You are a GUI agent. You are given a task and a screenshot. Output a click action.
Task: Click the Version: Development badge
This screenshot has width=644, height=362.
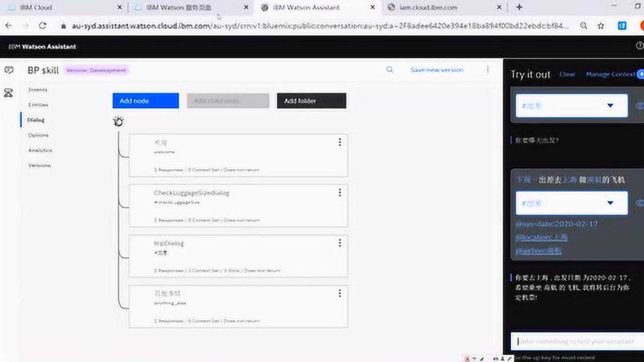pyautogui.click(x=97, y=70)
